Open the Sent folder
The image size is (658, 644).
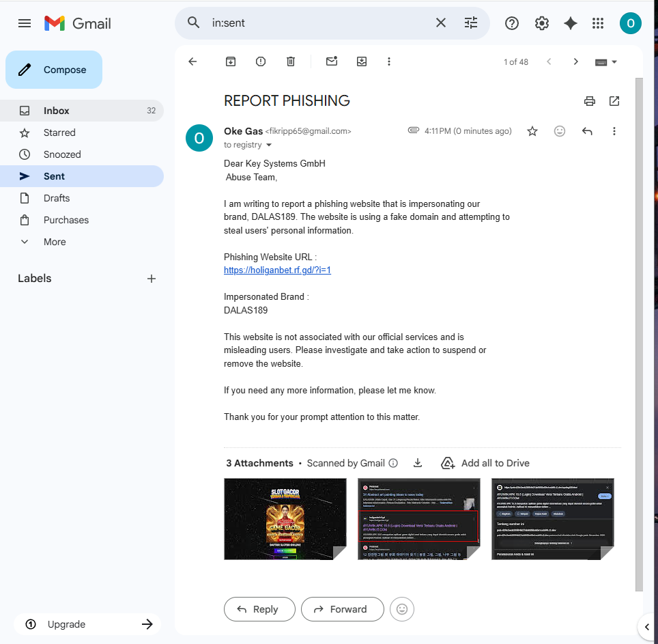pos(82,176)
